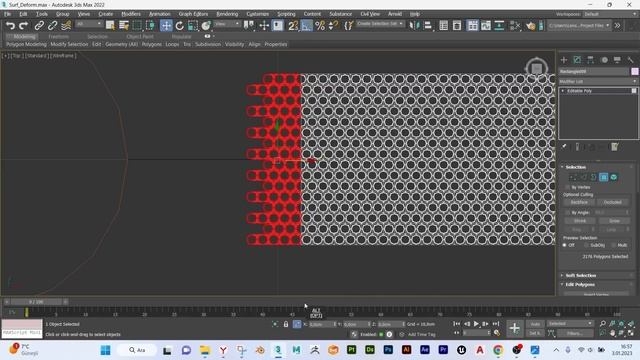The height and width of the screenshot is (360, 640).
Task: Open the Align tool
Action: point(428,26)
